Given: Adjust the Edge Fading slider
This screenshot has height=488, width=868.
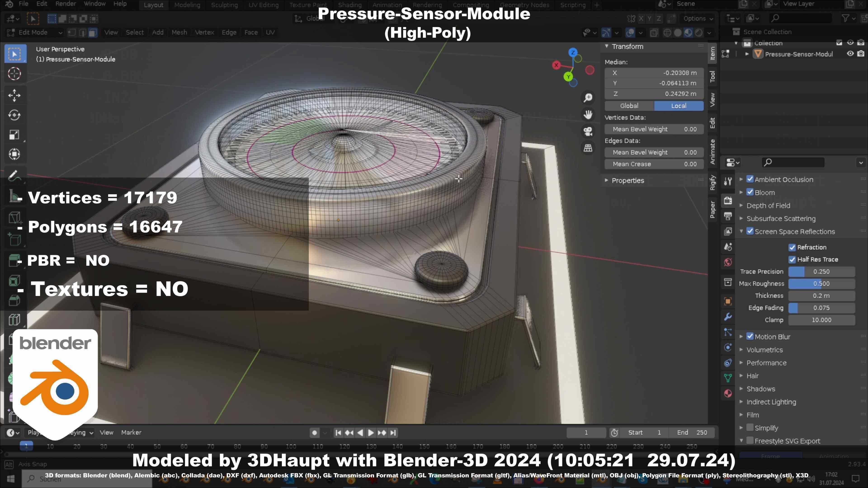Looking at the screenshot, I should pos(821,308).
